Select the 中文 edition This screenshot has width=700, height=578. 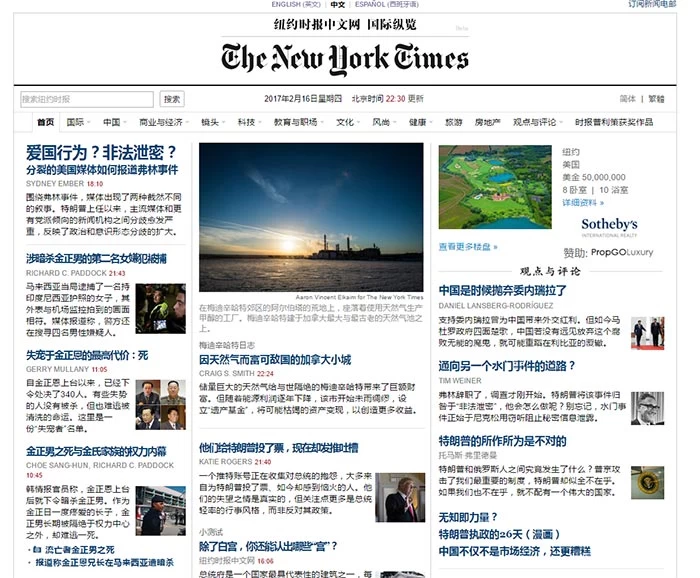(x=338, y=4)
